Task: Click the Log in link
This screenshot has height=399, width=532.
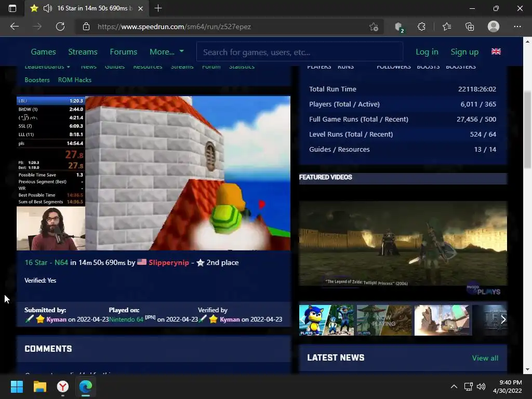Action: pyautogui.click(x=427, y=52)
